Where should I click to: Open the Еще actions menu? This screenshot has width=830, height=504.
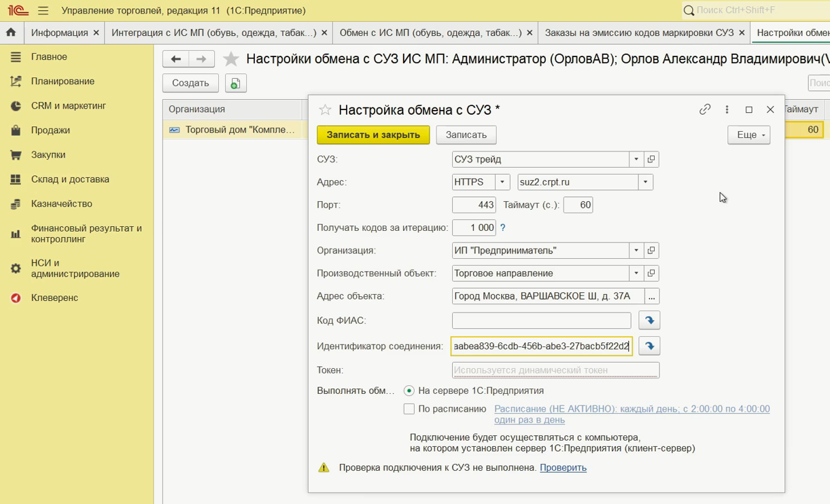[x=748, y=134]
